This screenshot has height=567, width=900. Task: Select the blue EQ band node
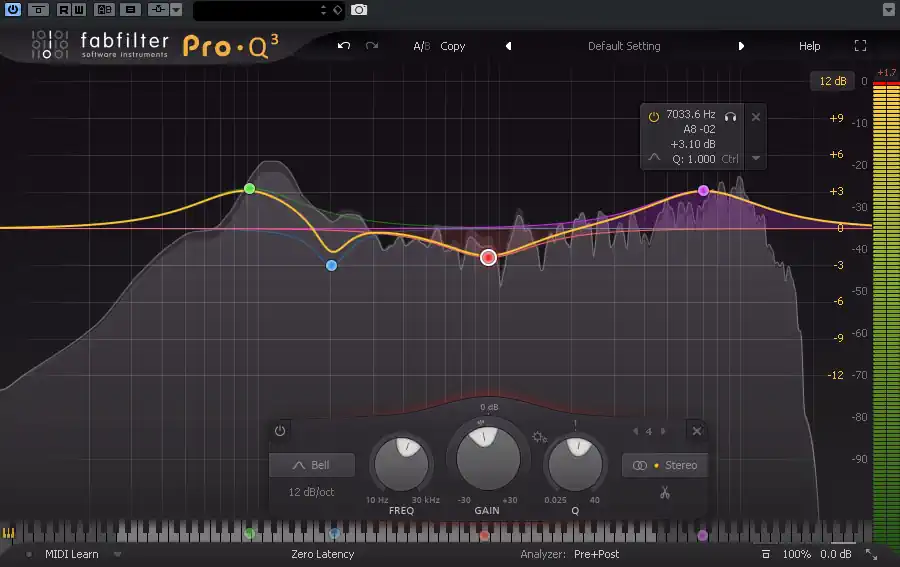[331, 265]
